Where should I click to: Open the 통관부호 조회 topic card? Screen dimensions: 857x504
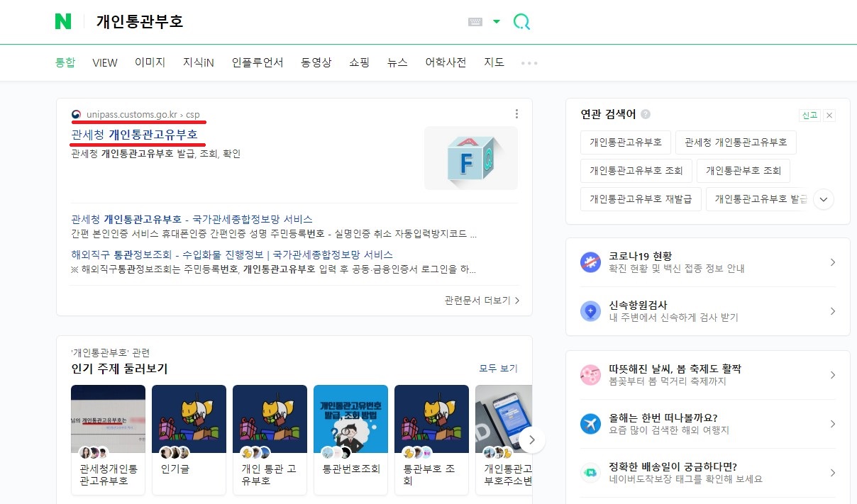click(x=432, y=439)
